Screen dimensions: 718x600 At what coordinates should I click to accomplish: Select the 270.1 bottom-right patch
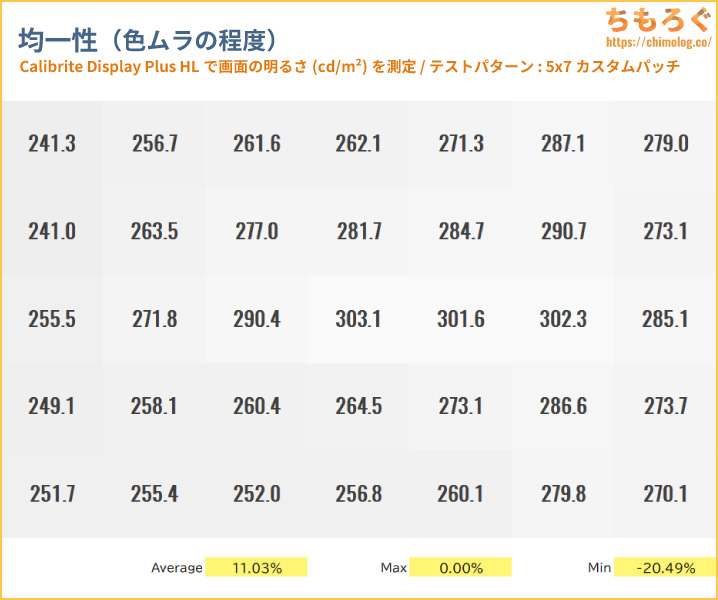click(665, 494)
